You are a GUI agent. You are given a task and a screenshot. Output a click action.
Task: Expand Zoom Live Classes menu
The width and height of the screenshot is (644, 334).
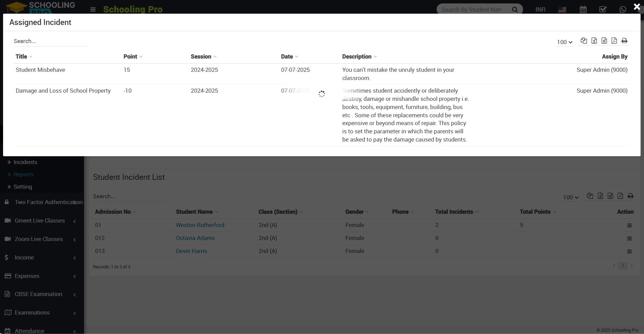click(x=42, y=239)
